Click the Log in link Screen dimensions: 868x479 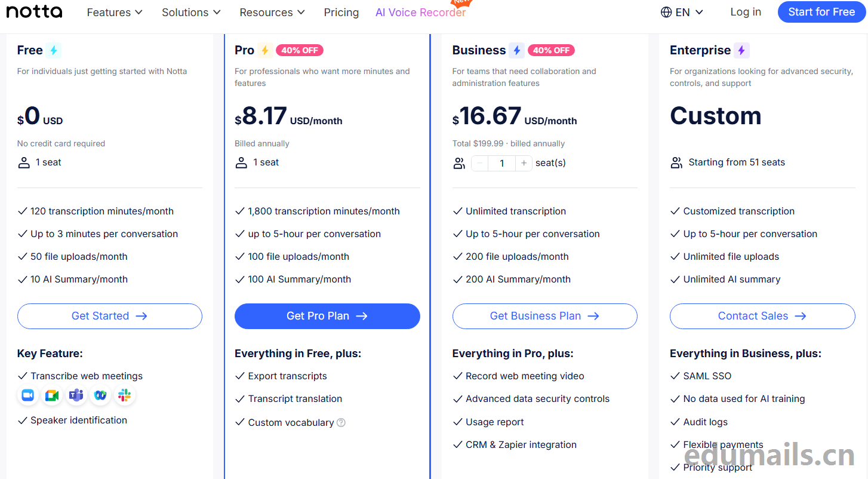(x=746, y=12)
